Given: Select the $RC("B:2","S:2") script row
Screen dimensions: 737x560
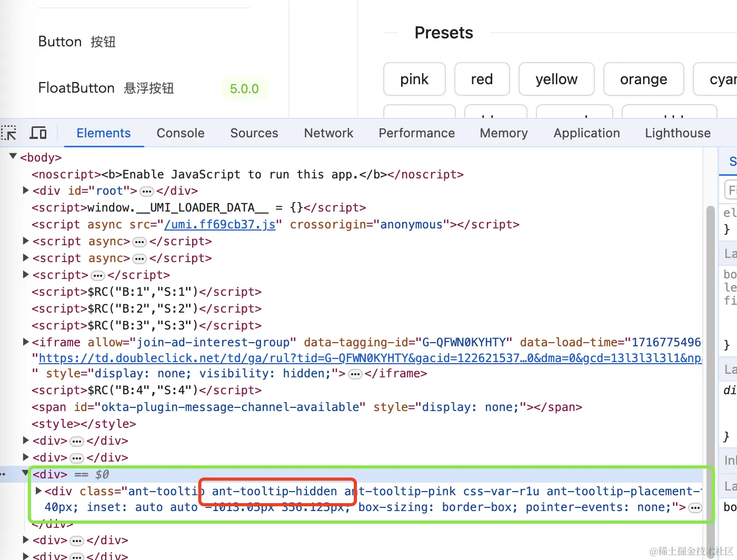Looking at the screenshot, I should pyautogui.click(x=146, y=309).
